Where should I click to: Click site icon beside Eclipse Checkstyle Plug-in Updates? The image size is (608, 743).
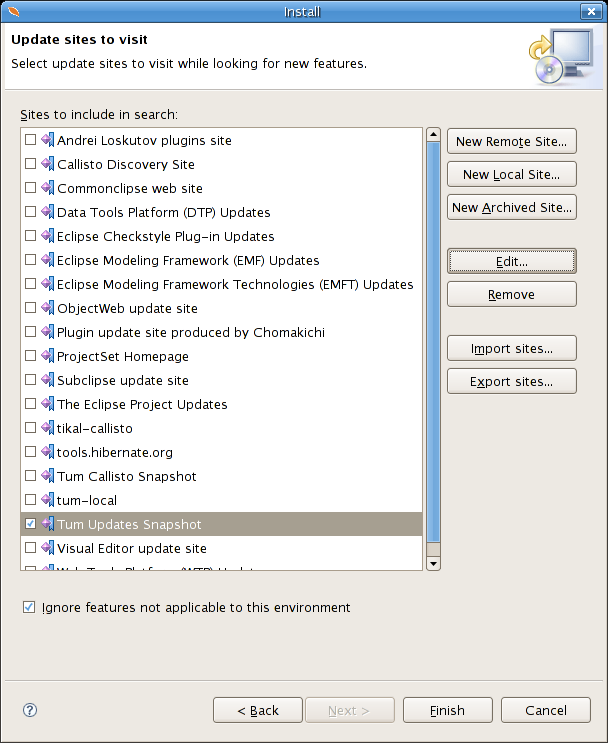(x=47, y=236)
